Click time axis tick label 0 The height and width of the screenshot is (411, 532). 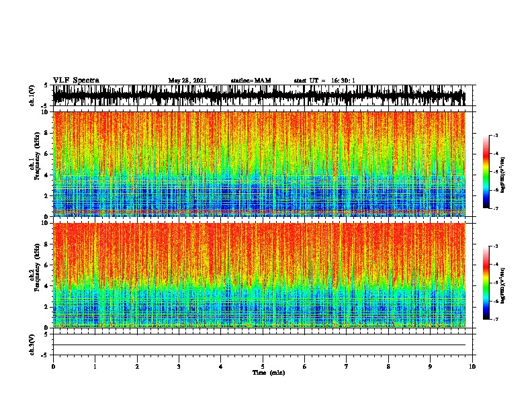(53, 367)
